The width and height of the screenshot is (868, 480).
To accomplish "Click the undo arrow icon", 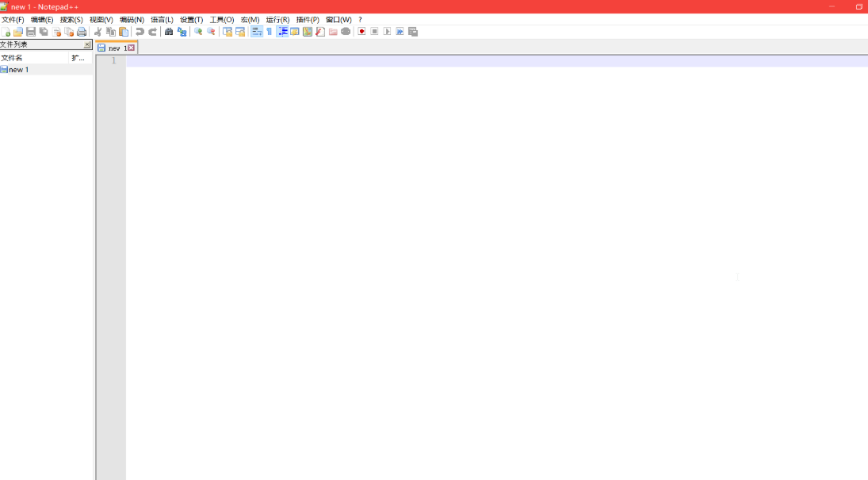I will 140,32.
